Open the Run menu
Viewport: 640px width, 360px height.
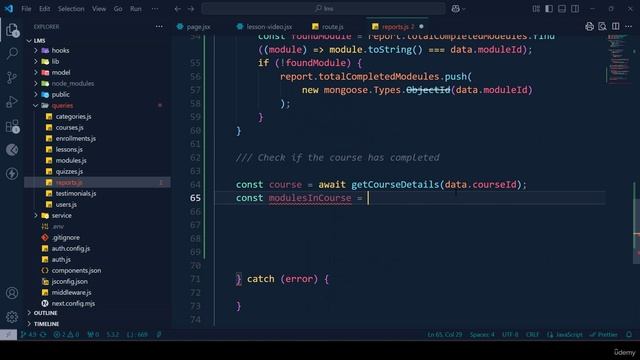(x=136, y=9)
